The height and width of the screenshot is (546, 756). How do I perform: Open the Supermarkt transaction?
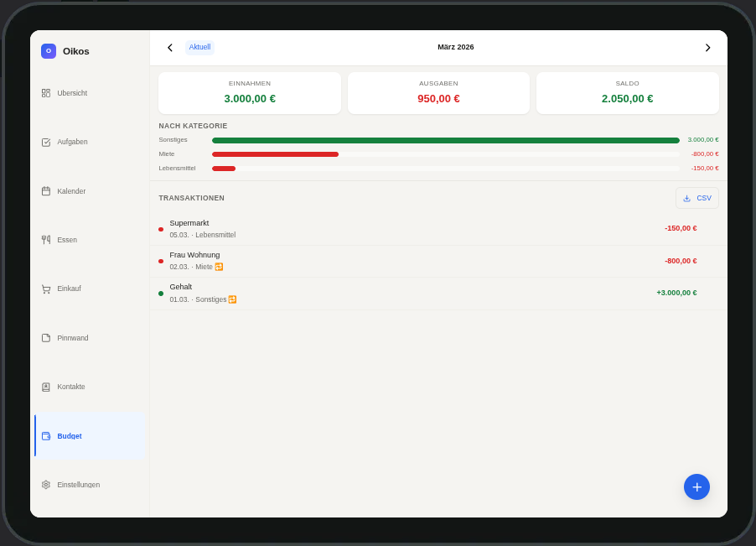(x=438, y=229)
